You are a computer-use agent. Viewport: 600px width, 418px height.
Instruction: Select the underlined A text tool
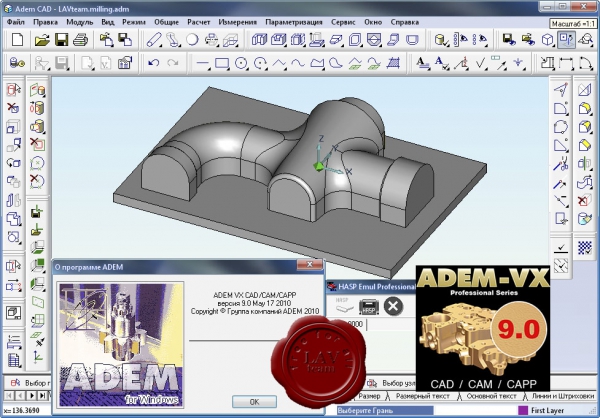tap(422, 63)
